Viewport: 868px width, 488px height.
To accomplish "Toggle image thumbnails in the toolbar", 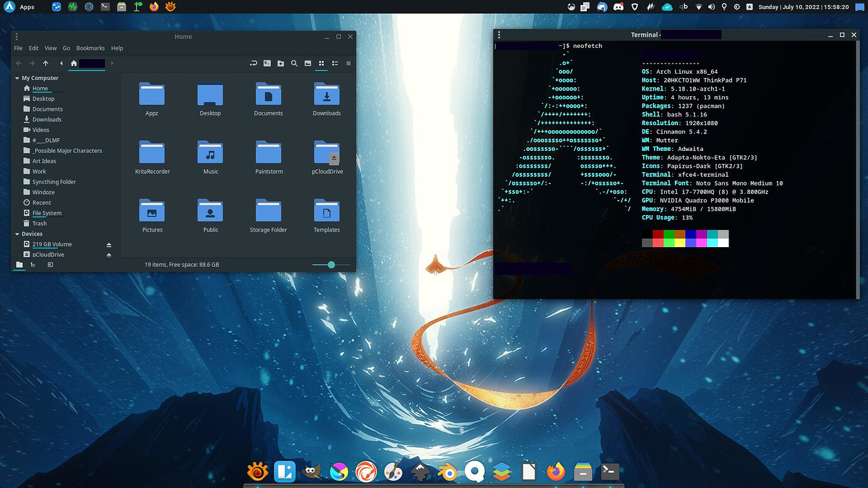I will click(x=308, y=63).
